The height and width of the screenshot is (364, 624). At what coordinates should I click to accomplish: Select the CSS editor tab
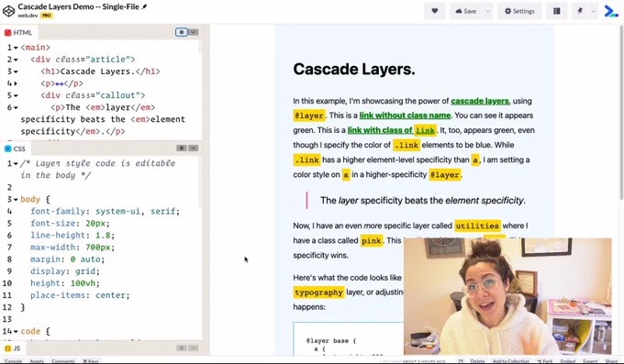point(15,149)
